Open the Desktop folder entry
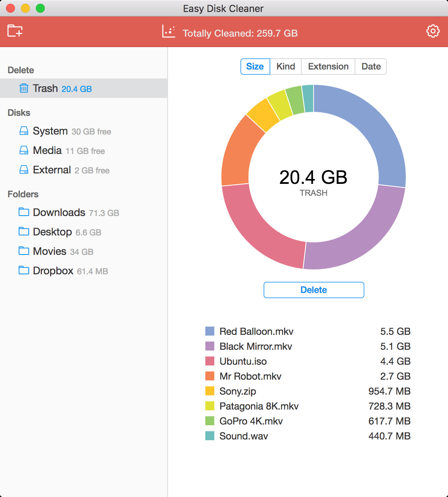This screenshot has height=497, width=448. tap(84, 232)
